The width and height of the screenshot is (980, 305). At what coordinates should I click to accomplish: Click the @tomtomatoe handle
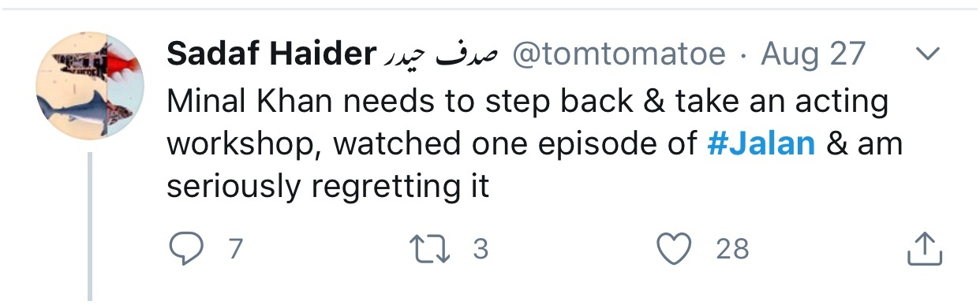coord(619,54)
